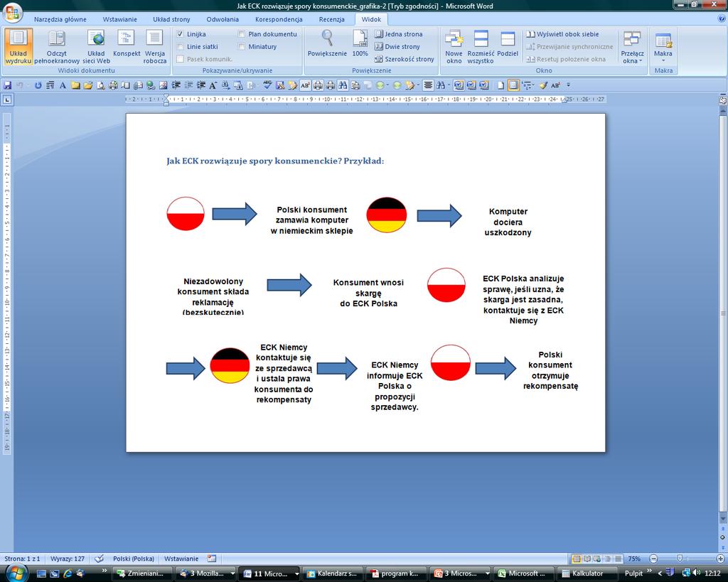Click the zoom in plus button
Viewport: 728px width, 582px height.
[x=721, y=559]
